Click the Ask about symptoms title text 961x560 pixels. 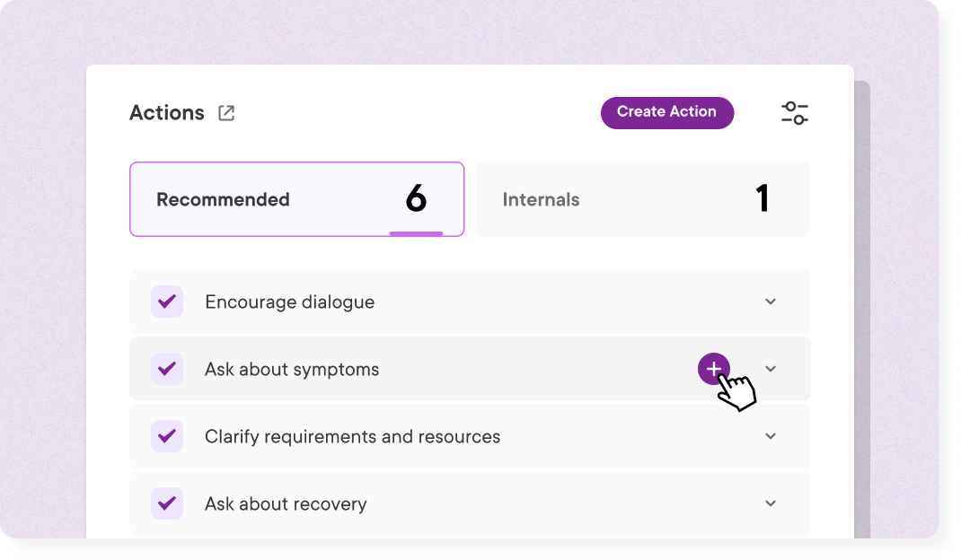292,370
